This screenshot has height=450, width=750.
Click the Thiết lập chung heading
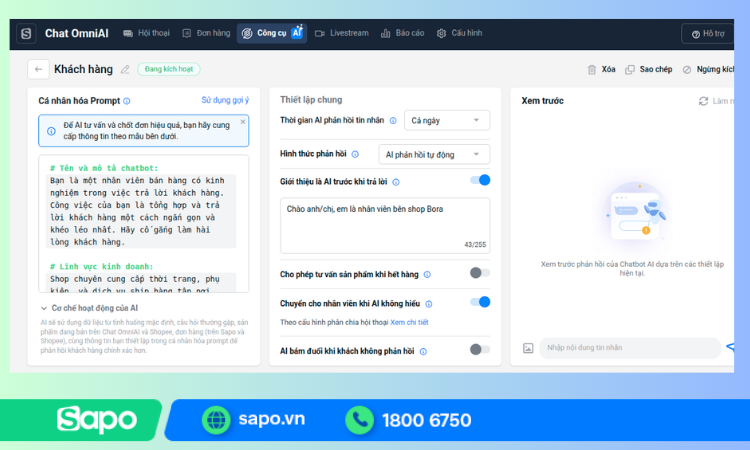[311, 100]
